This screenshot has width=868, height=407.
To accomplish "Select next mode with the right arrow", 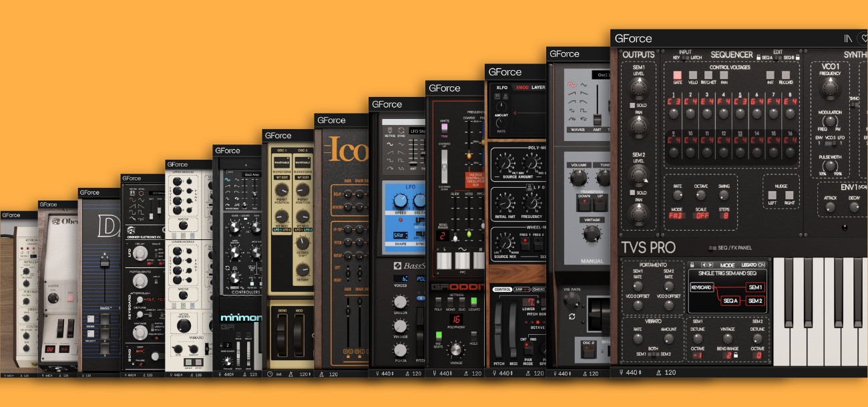I will [710, 265].
